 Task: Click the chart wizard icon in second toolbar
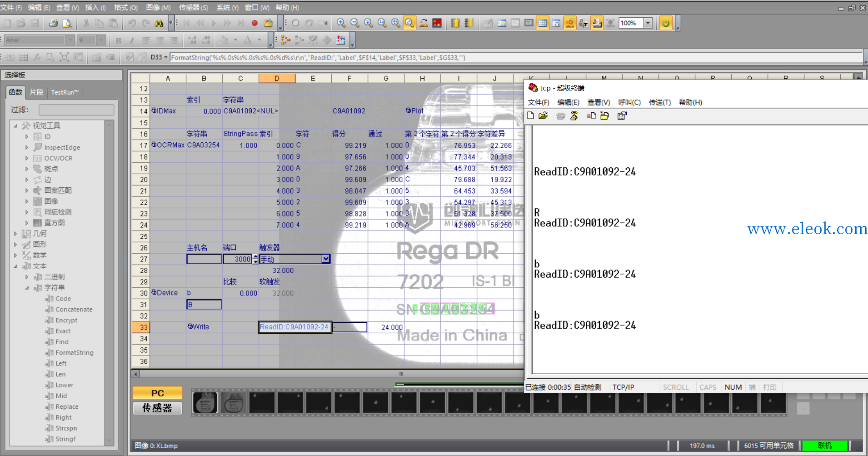click(x=341, y=40)
